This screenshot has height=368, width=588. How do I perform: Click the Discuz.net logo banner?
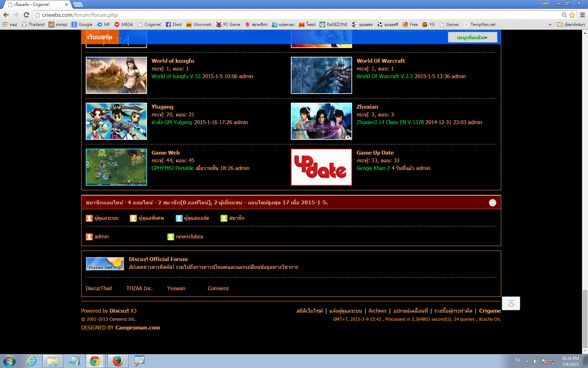coord(105,264)
